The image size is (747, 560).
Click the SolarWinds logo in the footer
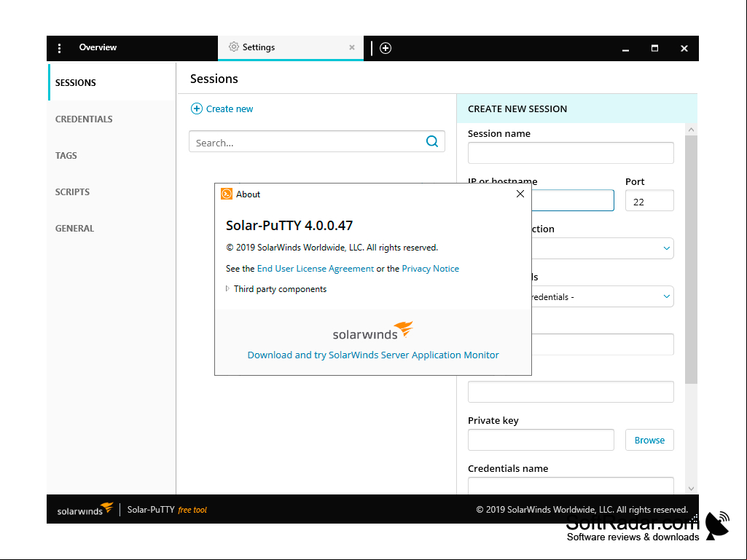point(85,510)
